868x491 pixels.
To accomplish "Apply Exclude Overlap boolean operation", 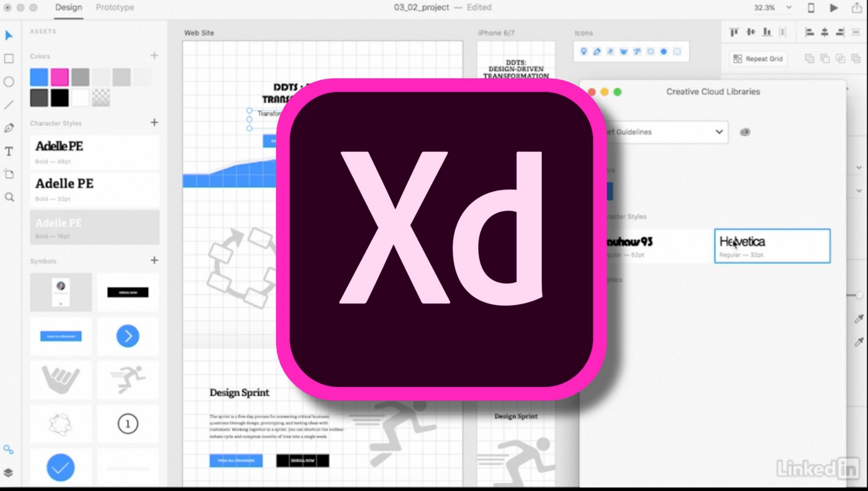I will [856, 59].
